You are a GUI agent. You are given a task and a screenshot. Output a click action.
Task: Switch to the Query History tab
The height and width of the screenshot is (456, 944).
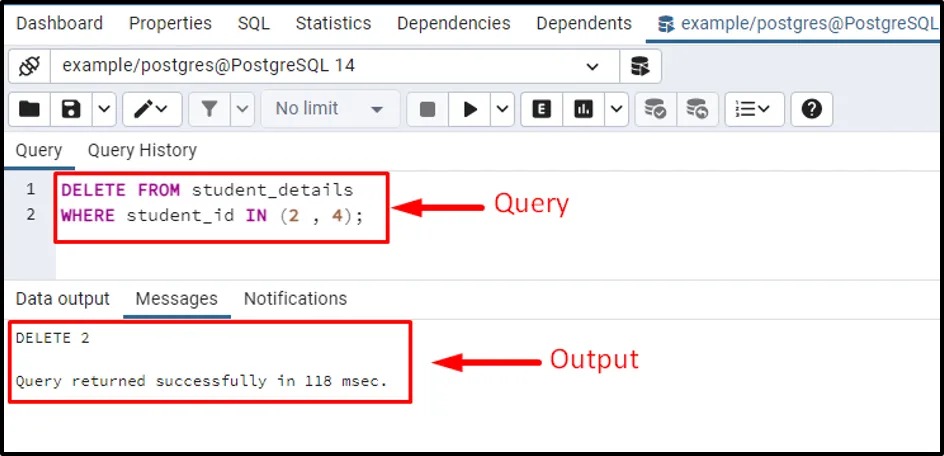(142, 151)
